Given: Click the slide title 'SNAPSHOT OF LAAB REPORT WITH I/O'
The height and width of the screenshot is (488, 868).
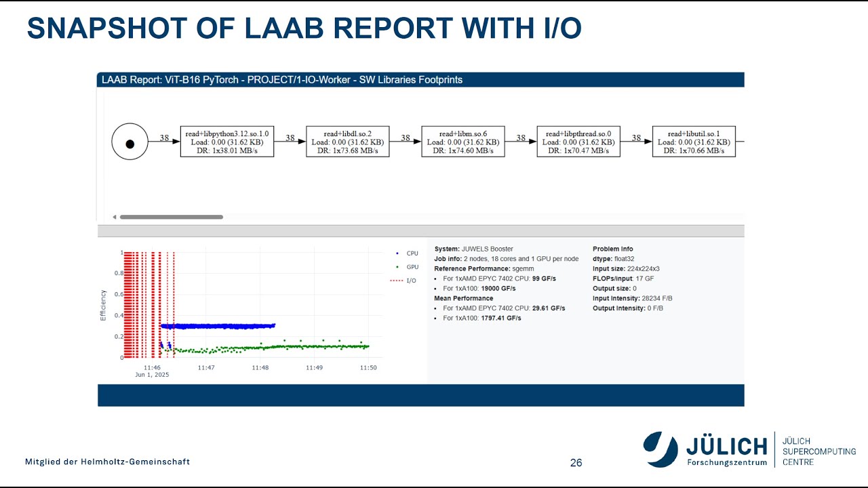Looking at the screenshot, I should (304, 28).
